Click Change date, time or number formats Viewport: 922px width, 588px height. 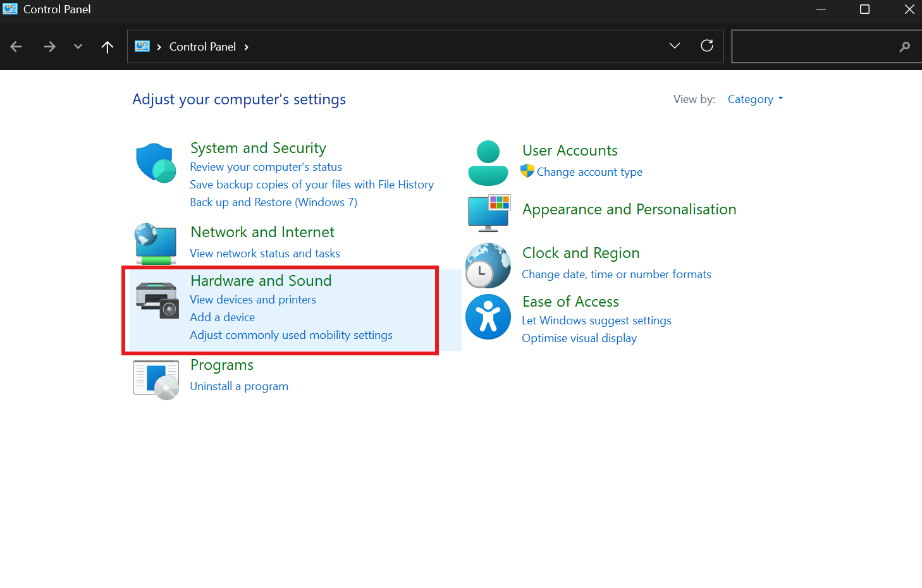tap(617, 274)
